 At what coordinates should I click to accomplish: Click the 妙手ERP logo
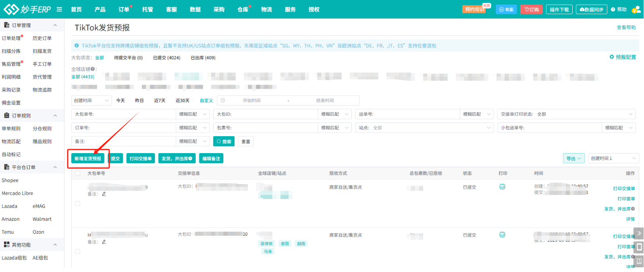pyautogui.click(x=27, y=9)
